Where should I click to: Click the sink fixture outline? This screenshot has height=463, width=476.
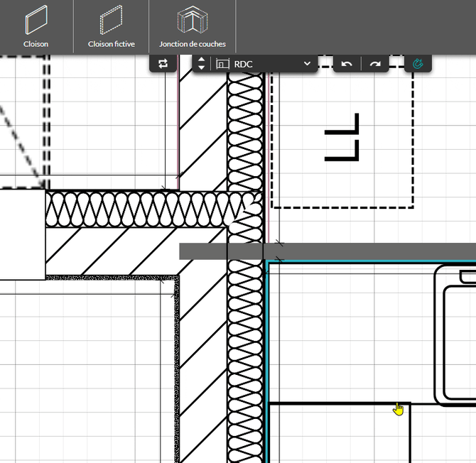point(455,335)
